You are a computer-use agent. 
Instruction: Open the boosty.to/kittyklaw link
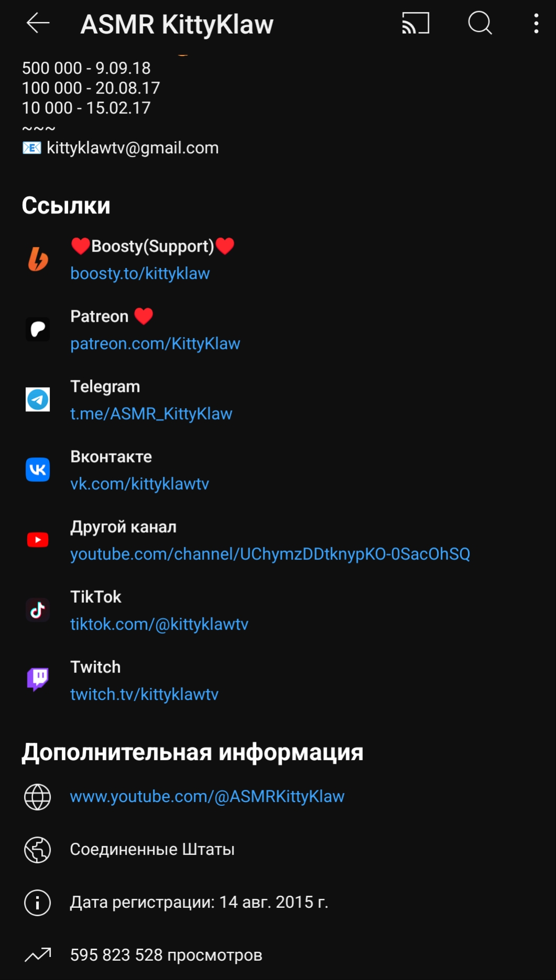click(x=140, y=274)
